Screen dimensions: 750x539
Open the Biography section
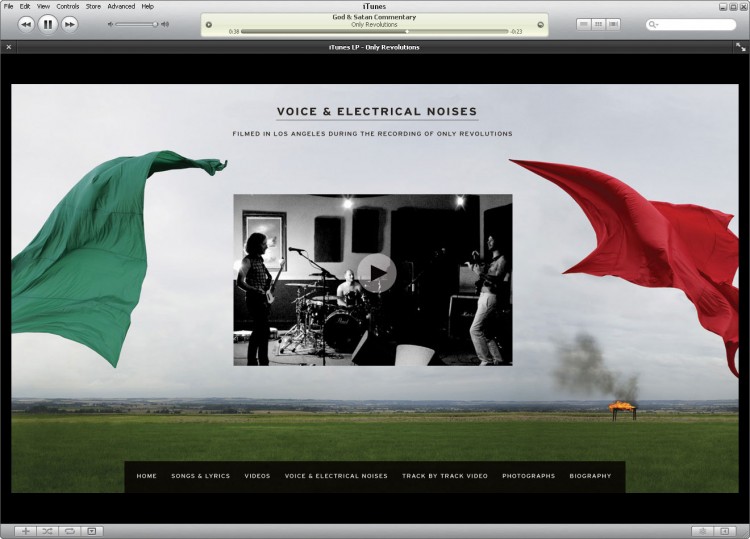590,476
